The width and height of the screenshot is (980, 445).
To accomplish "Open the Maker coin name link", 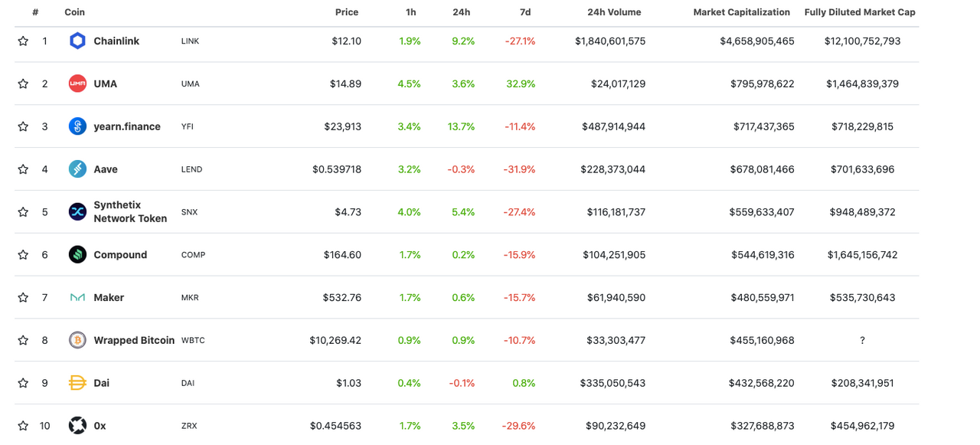I will [x=109, y=297].
